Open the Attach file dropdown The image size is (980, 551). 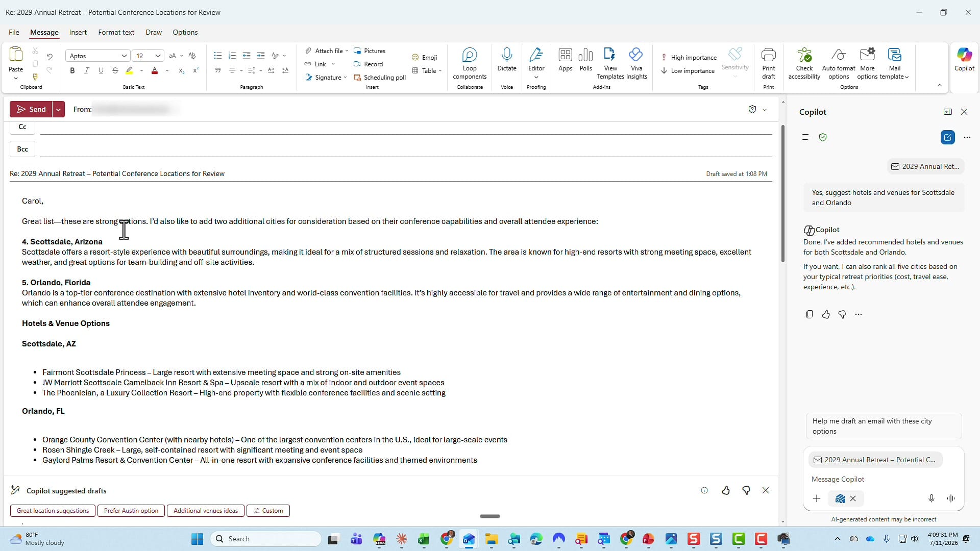click(x=347, y=51)
